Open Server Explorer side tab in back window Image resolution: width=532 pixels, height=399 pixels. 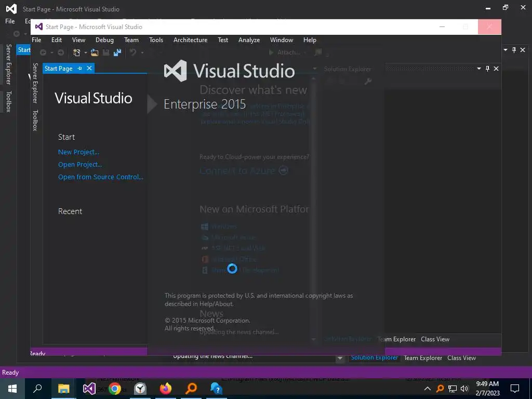9,64
